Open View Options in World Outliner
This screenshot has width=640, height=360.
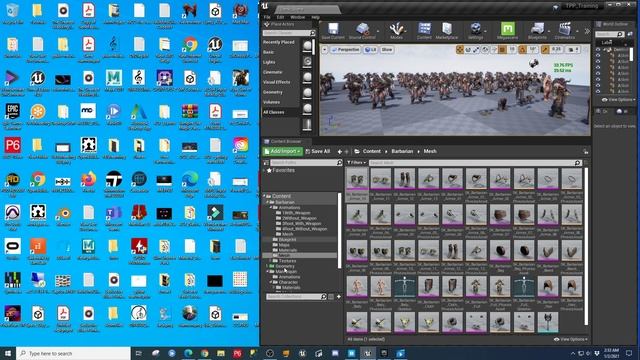[x=618, y=100]
